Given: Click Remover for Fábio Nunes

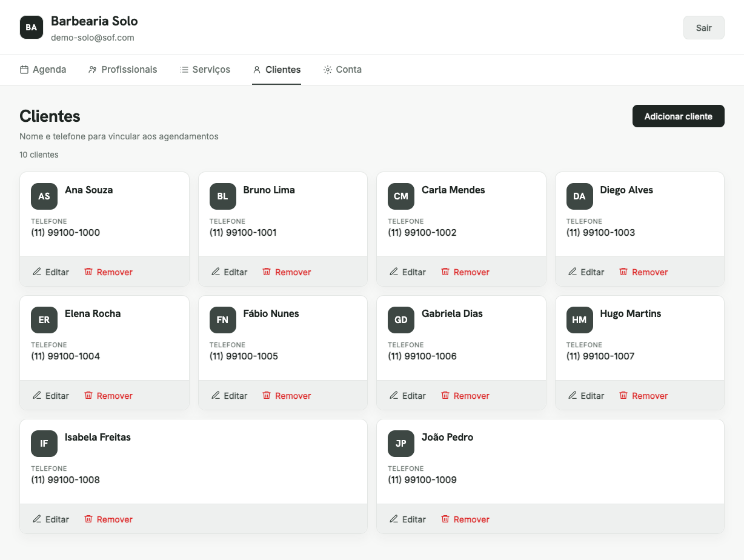Looking at the screenshot, I should tap(287, 396).
